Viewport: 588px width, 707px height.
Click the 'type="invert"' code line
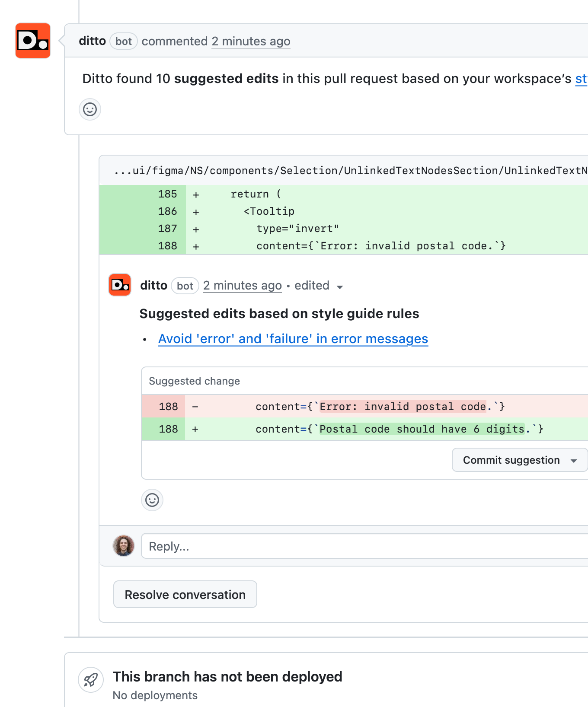[x=298, y=229]
